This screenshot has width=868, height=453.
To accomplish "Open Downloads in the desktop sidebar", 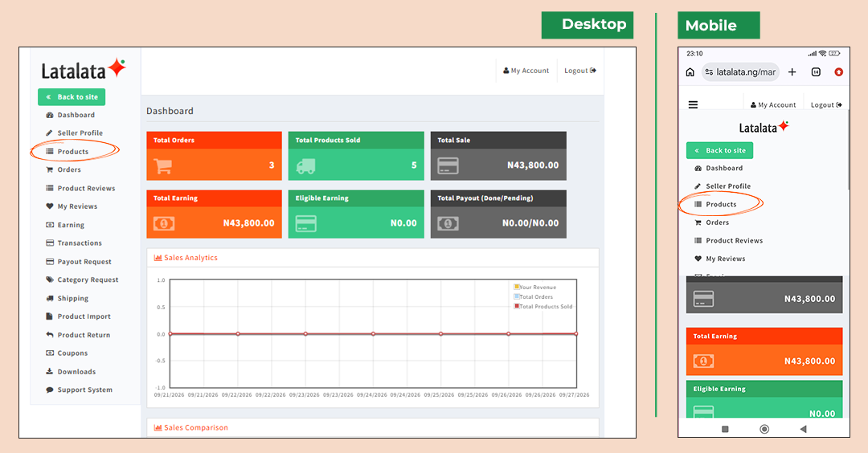I will point(71,372).
